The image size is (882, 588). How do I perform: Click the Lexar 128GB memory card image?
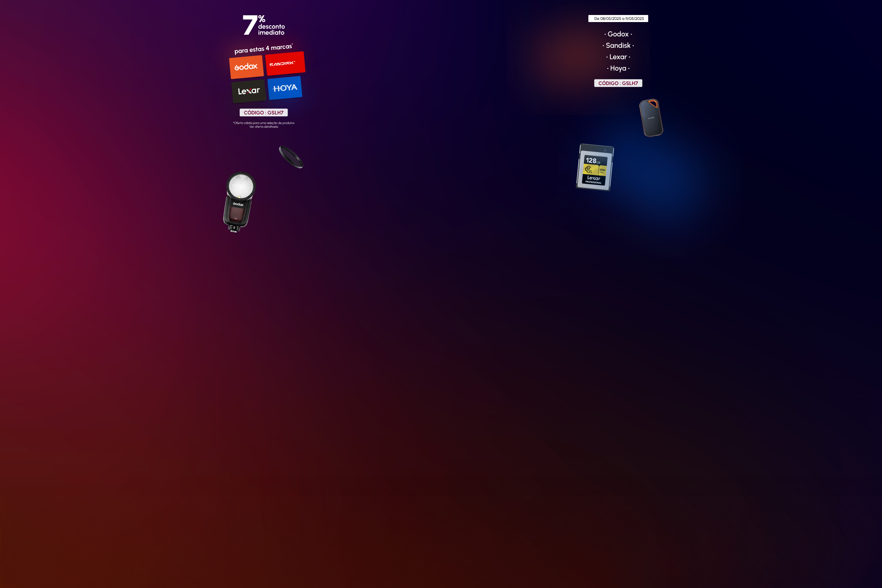point(595,167)
